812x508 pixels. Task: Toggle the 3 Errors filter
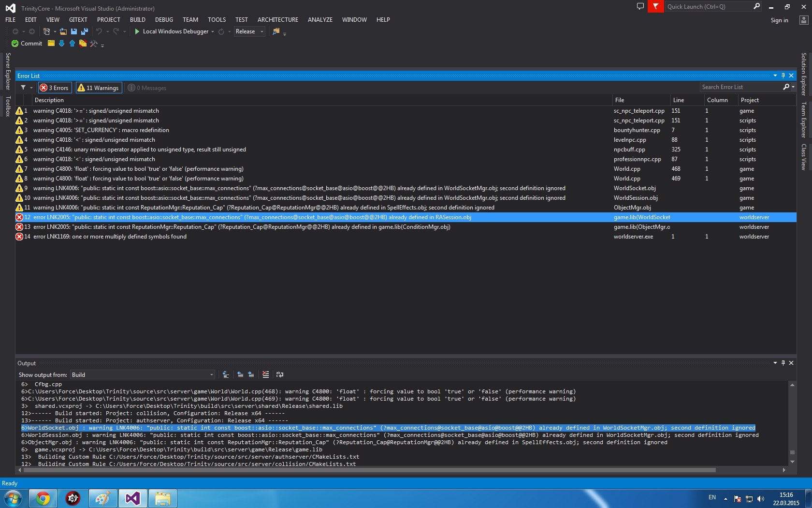[55, 88]
